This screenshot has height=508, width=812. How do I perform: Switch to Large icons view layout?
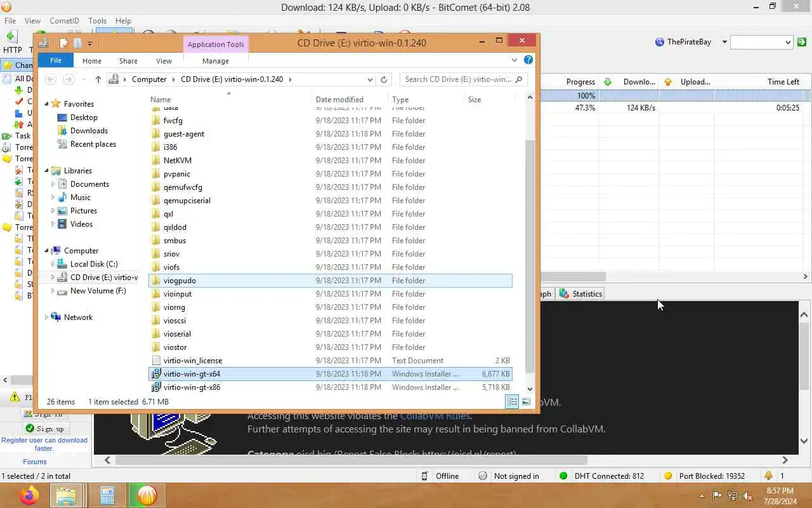coord(526,401)
